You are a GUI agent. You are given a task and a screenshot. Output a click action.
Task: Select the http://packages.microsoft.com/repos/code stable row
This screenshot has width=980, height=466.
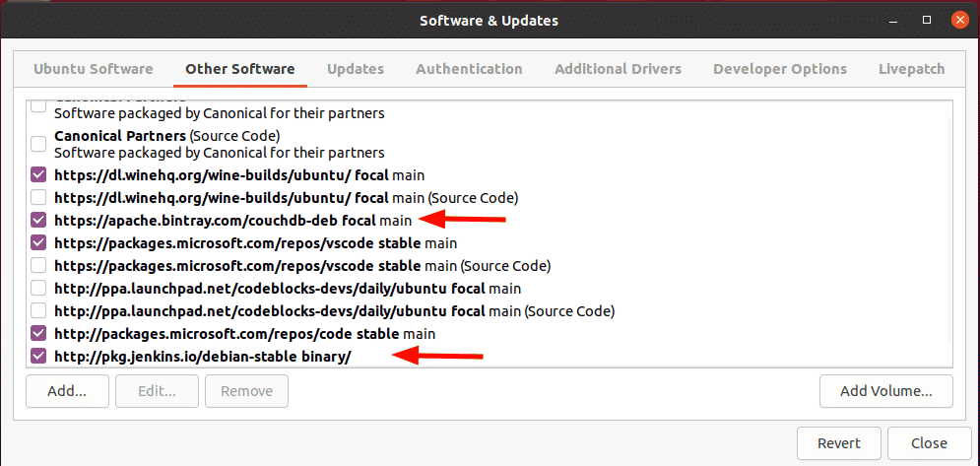(x=489, y=333)
